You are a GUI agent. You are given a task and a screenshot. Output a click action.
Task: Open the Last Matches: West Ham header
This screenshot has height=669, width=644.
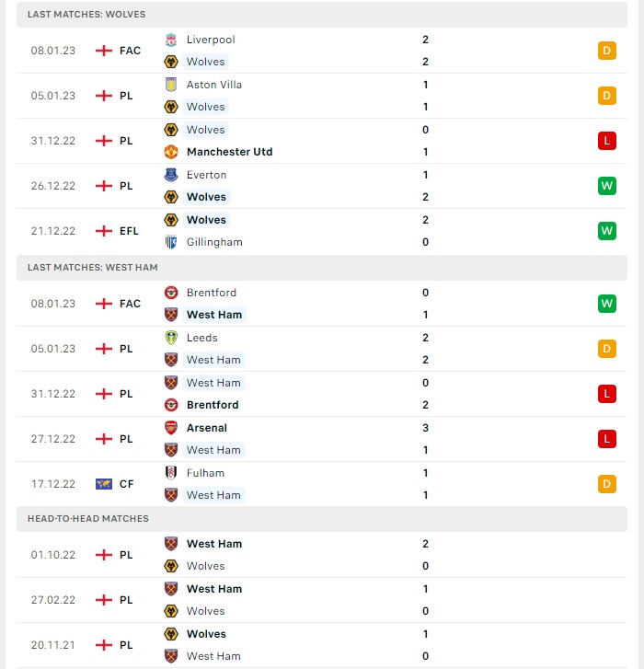click(x=322, y=268)
